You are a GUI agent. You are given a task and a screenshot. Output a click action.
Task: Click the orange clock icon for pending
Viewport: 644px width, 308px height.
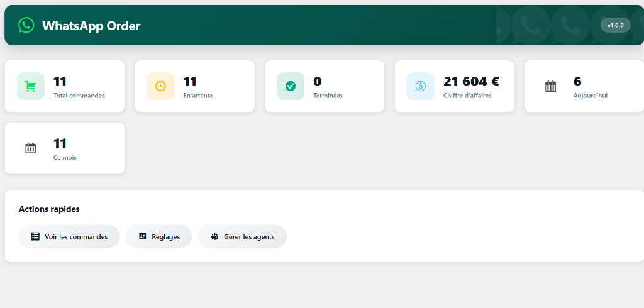(160, 86)
